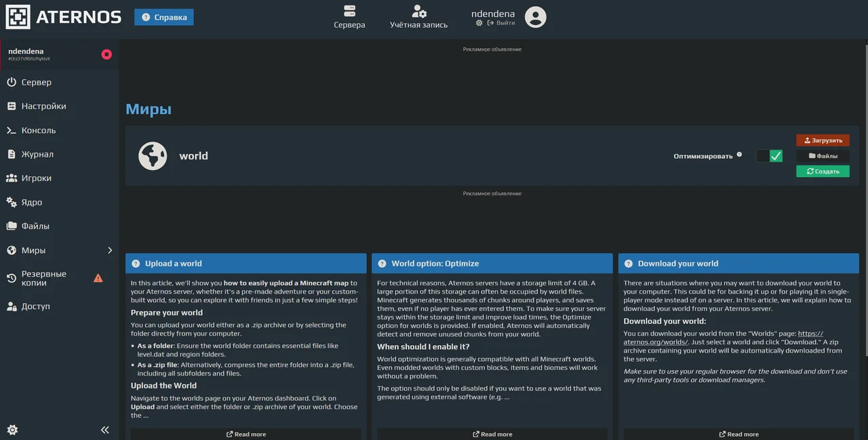Expand Миры submenu chevron
The height and width of the screenshot is (440, 868).
110,250
